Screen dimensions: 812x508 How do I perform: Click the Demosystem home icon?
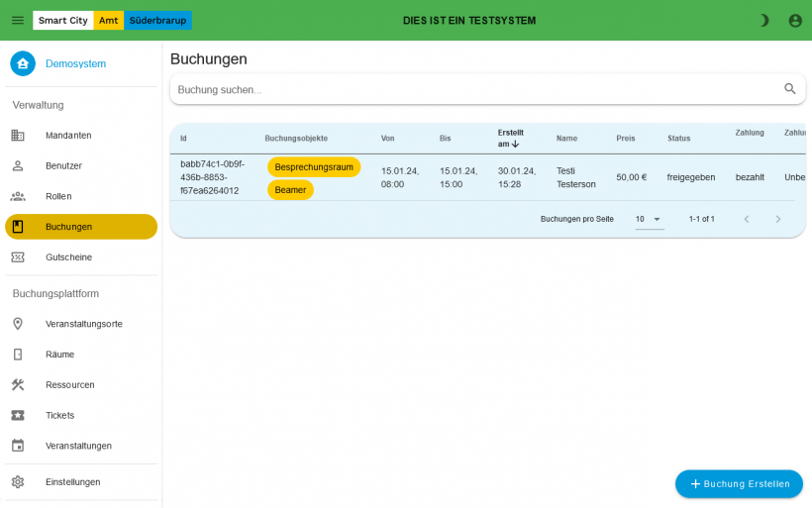click(x=23, y=63)
